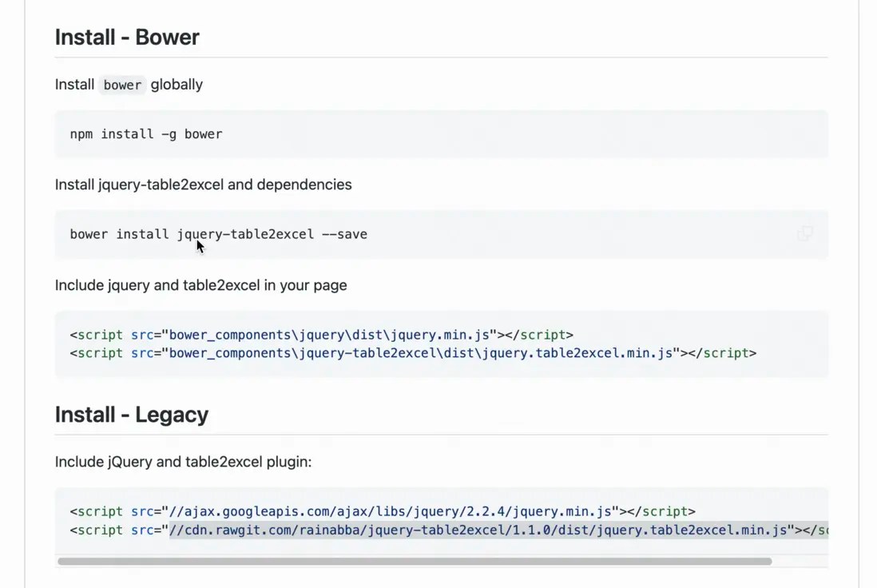Click the 'Install - Bower' section heading

tap(126, 37)
